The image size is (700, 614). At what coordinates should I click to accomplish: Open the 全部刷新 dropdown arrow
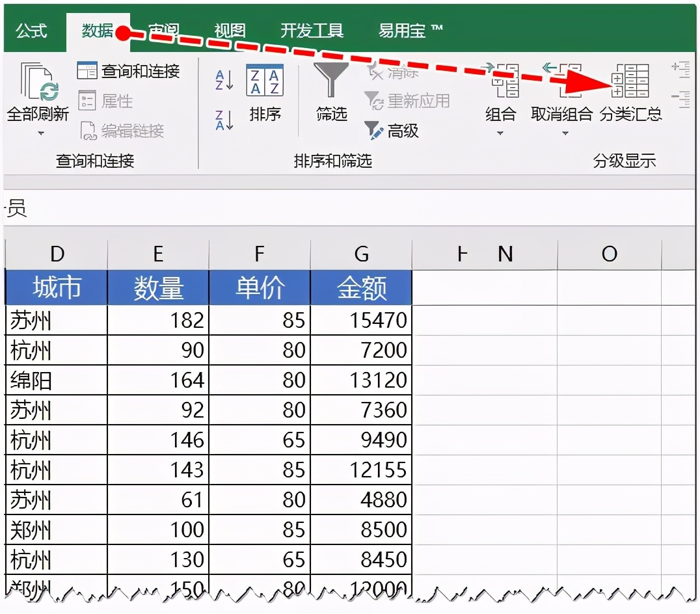pos(41,131)
